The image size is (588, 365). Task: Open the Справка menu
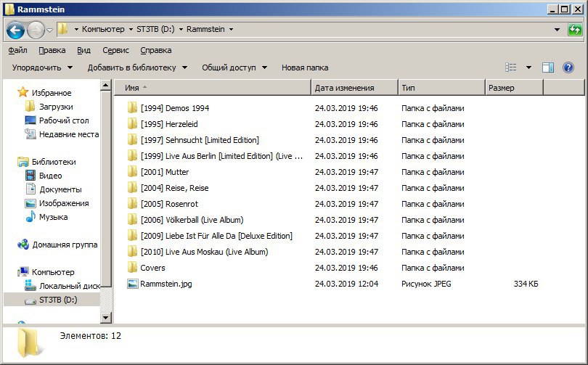pos(155,50)
